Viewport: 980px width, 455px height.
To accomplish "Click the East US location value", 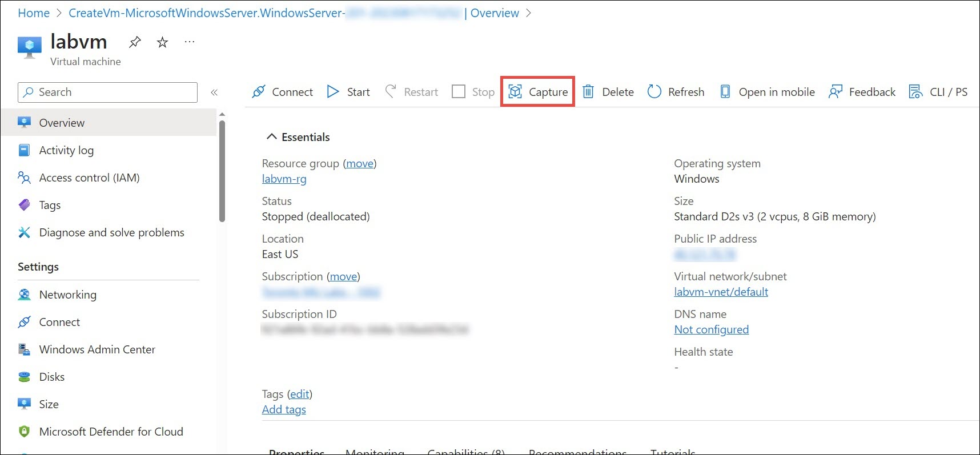I will point(280,254).
